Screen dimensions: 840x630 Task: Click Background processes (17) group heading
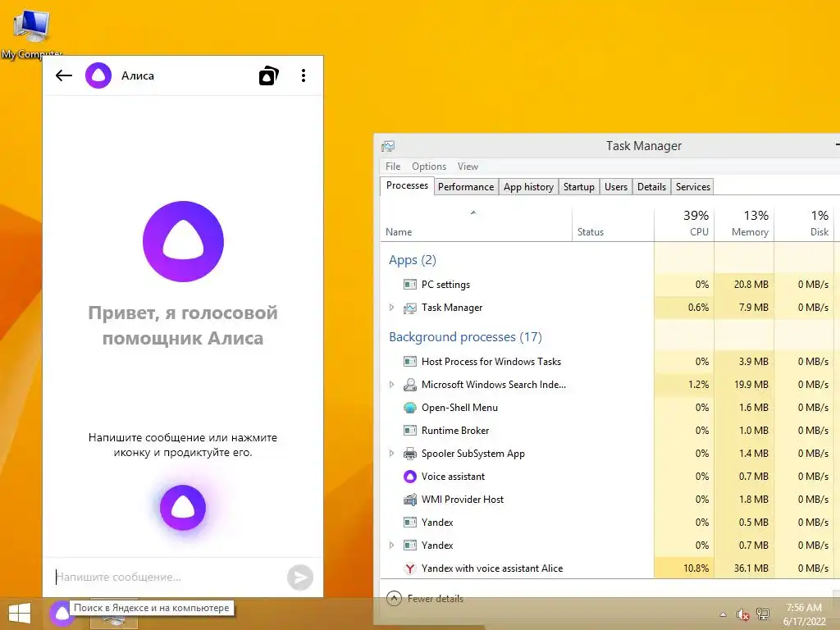pyautogui.click(x=465, y=337)
